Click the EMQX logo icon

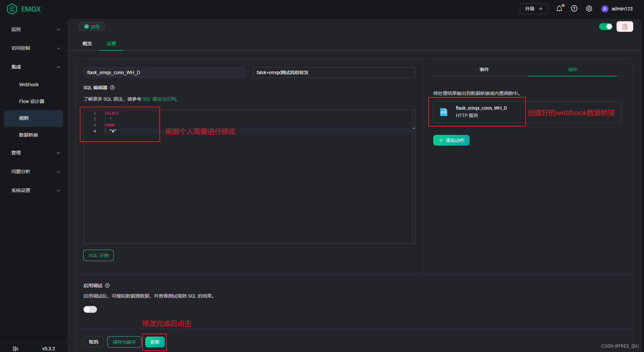click(12, 9)
